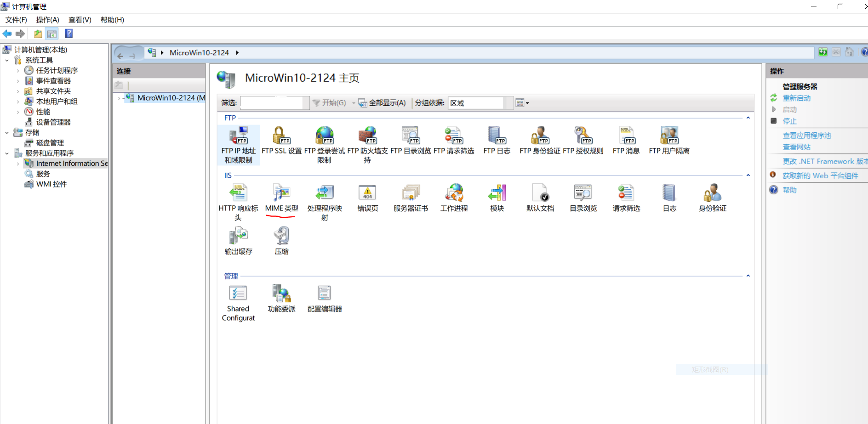This screenshot has width=868, height=424.
Task: Collapse the IIS group section
Action: point(748,175)
